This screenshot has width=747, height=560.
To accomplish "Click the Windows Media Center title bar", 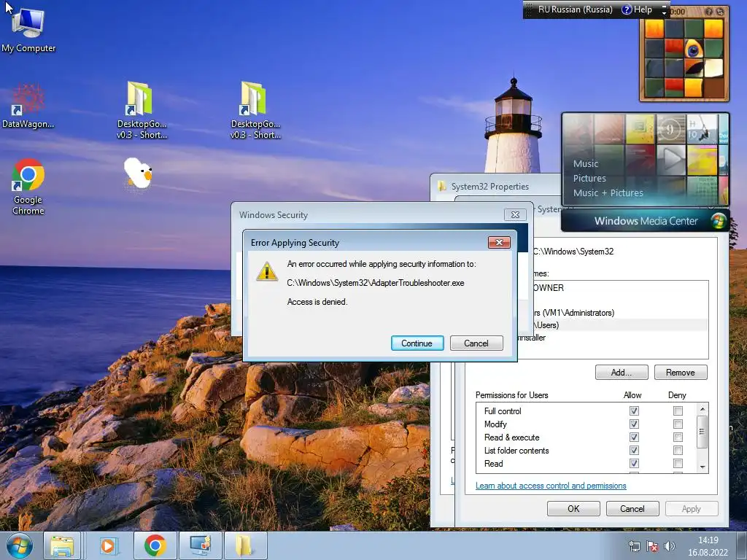I will click(x=646, y=220).
